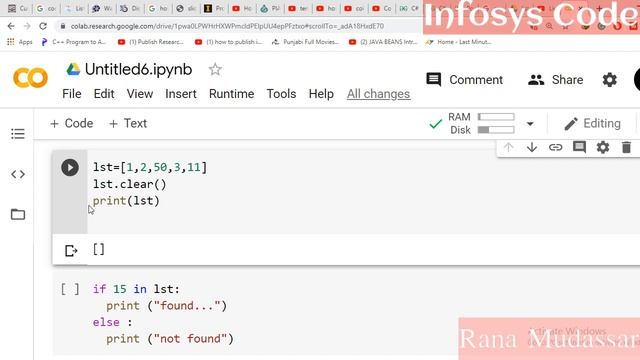
Task: Switch to the first browser tab labeled Cu
Action: 18,8
